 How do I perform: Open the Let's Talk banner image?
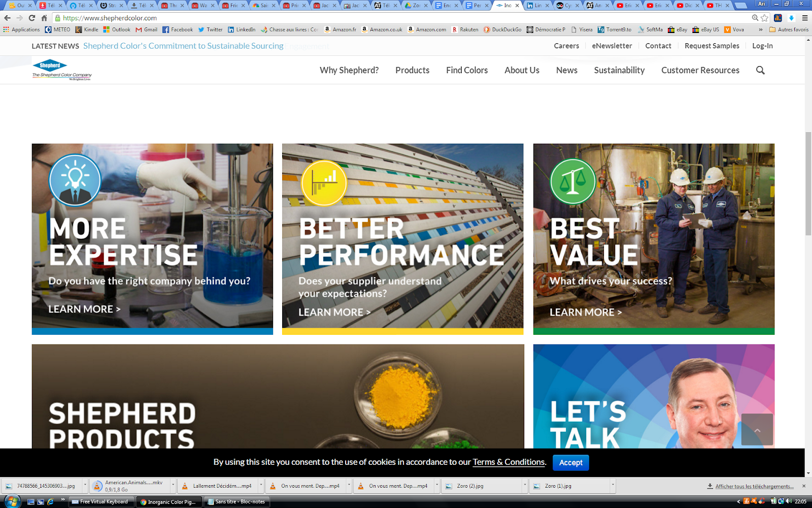(x=654, y=396)
